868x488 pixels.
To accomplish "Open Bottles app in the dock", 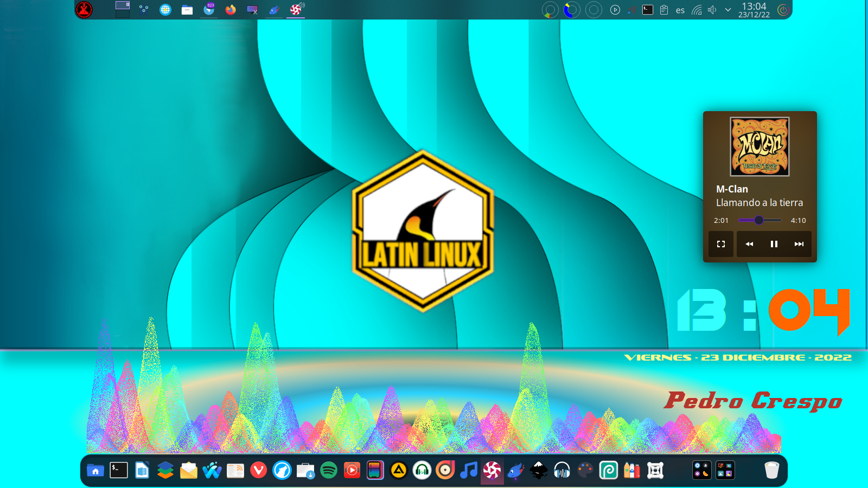I will click(x=632, y=470).
